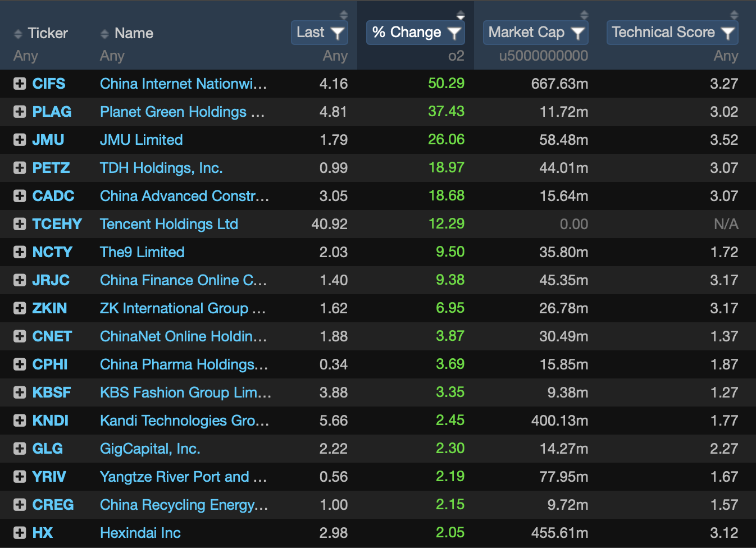
Task: Select the 40.92 last price cell
Action: click(x=330, y=224)
